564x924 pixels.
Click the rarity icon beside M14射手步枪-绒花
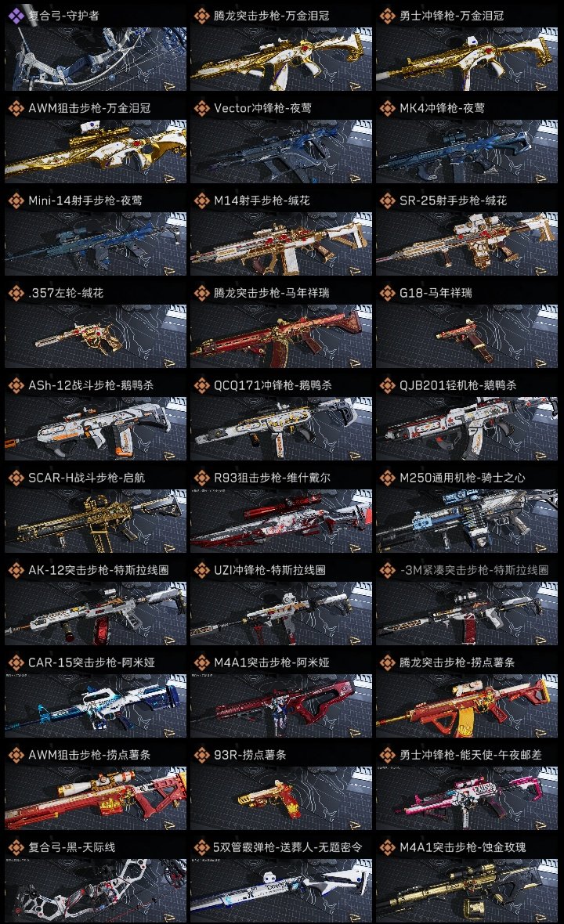tap(201, 200)
